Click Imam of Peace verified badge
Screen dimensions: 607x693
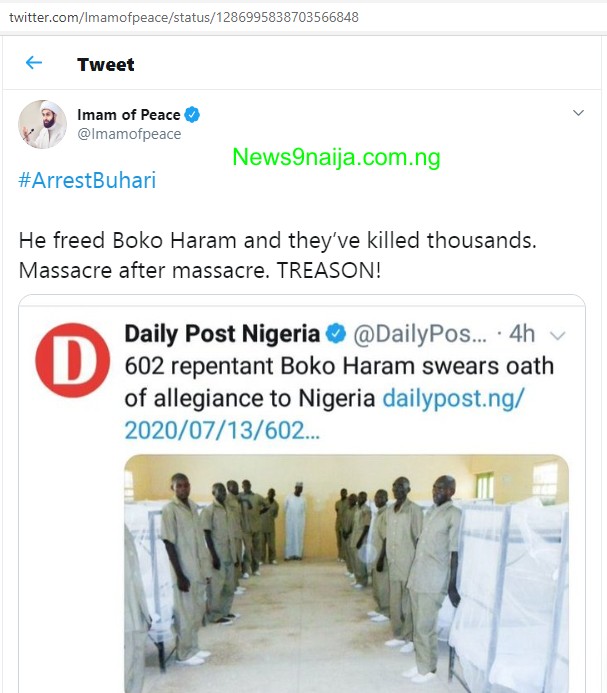click(192, 115)
